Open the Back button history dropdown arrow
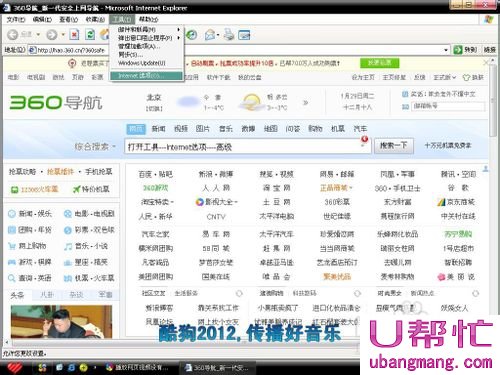This screenshot has height=375, width=500. point(38,35)
